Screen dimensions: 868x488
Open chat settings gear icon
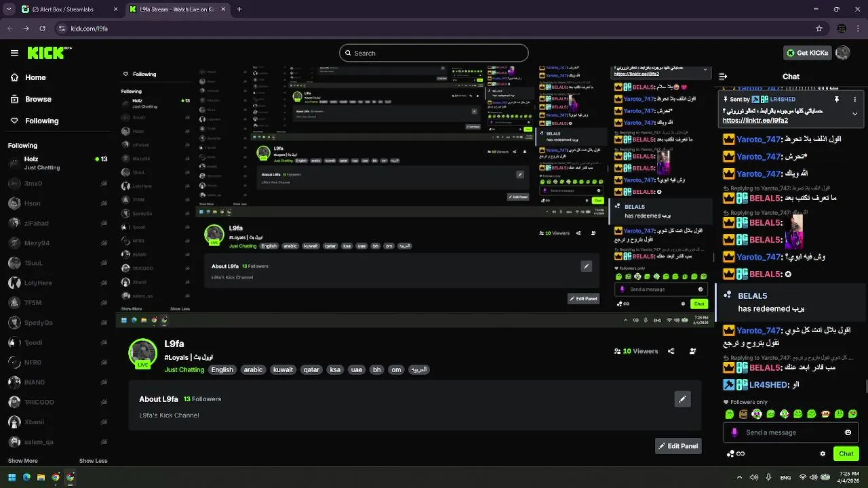[823, 453]
